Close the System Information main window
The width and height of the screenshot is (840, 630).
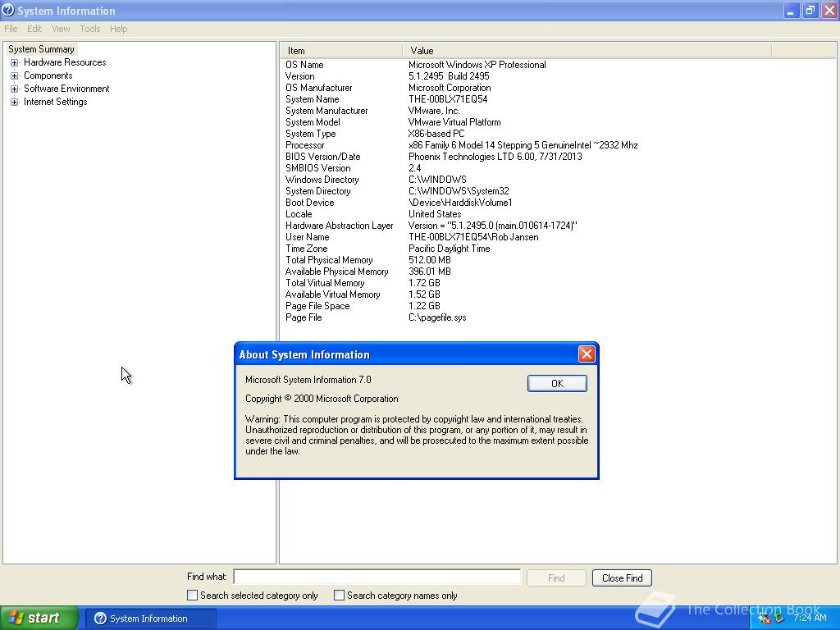click(x=830, y=11)
